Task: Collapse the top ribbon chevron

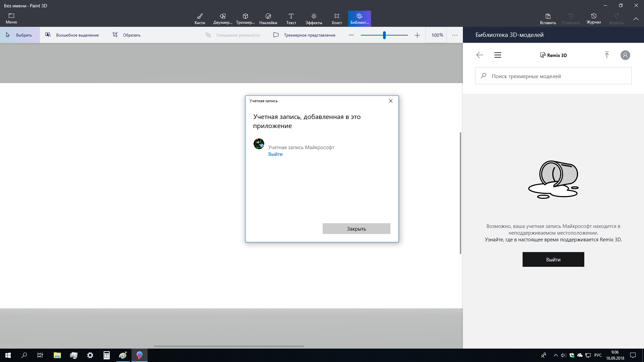Action: (x=636, y=19)
